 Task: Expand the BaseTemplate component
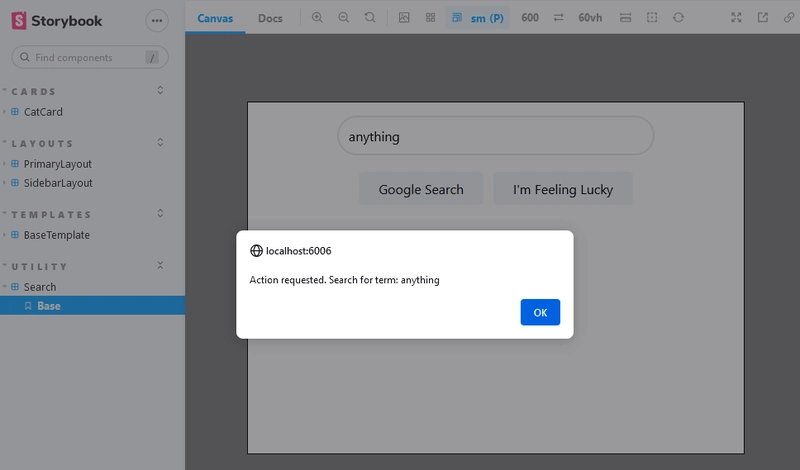[x=56, y=235]
